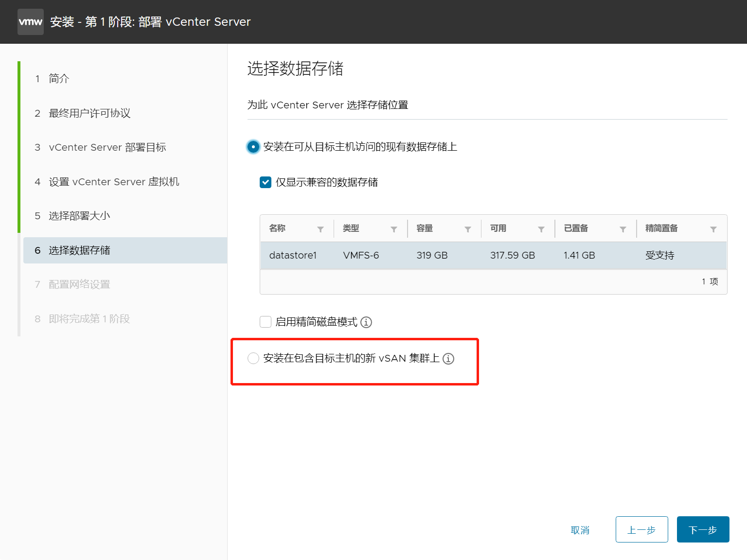Open filter icon on 已置备 column
This screenshot has height=560, width=747.
click(x=623, y=229)
